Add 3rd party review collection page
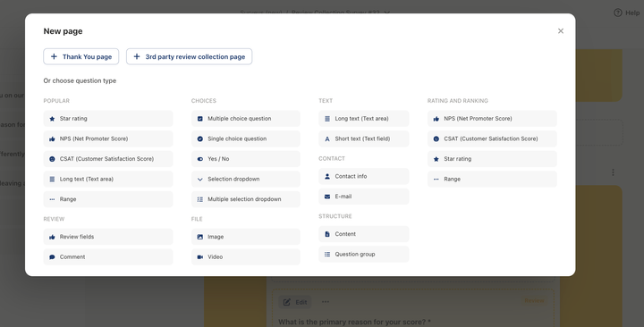 tap(189, 56)
